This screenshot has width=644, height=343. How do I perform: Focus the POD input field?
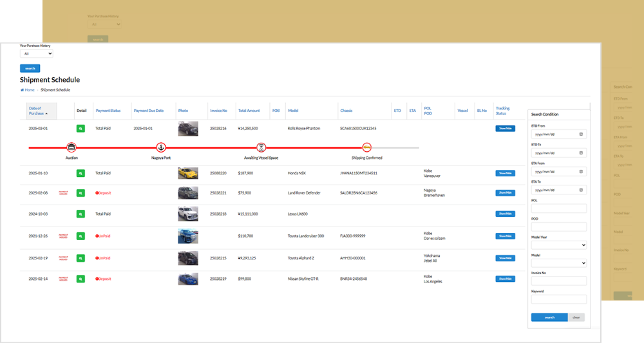point(558,227)
